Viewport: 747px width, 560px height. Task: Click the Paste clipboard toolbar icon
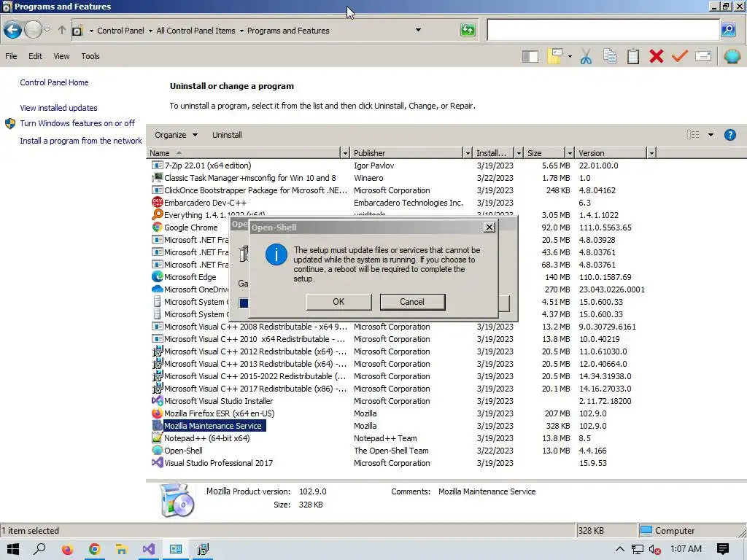point(633,57)
